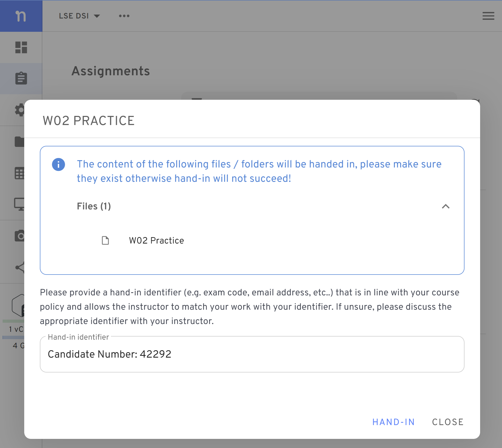502x448 pixels.
Task: Open the applications monitor icon
Action: coord(19,204)
